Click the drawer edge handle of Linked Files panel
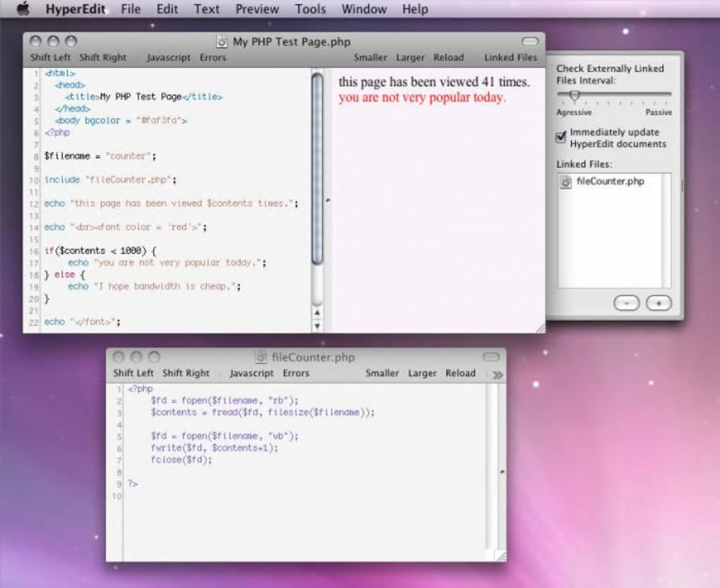Image resolution: width=720 pixels, height=588 pixels. pyautogui.click(x=682, y=186)
